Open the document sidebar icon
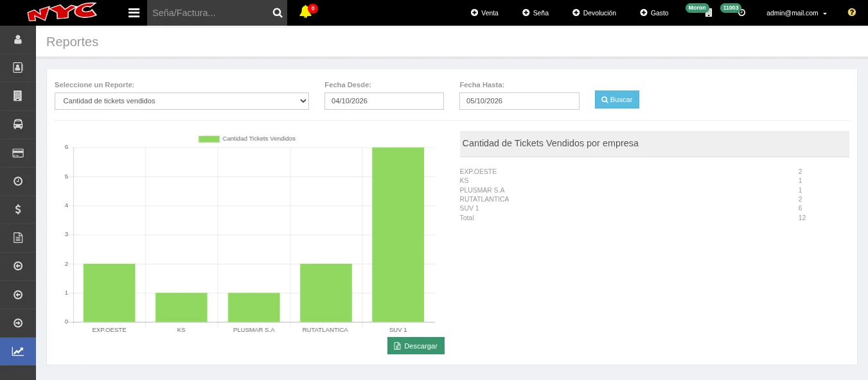The image size is (868, 380). click(x=18, y=237)
